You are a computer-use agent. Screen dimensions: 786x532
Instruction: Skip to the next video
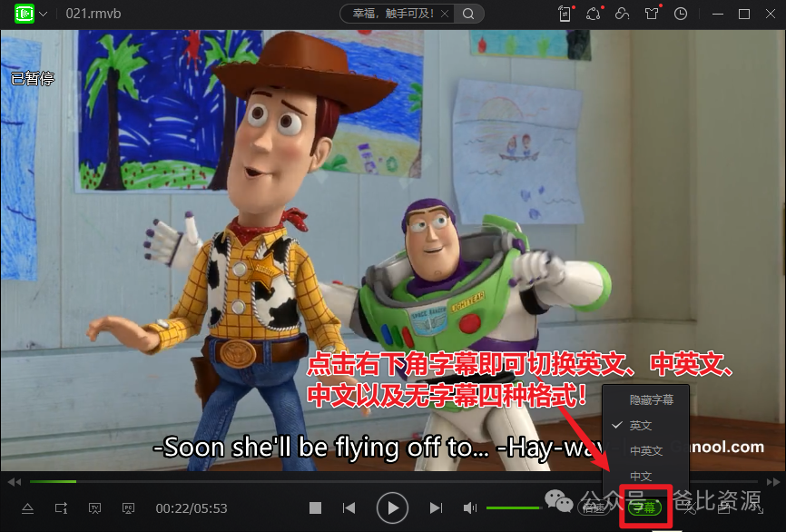[x=436, y=507]
